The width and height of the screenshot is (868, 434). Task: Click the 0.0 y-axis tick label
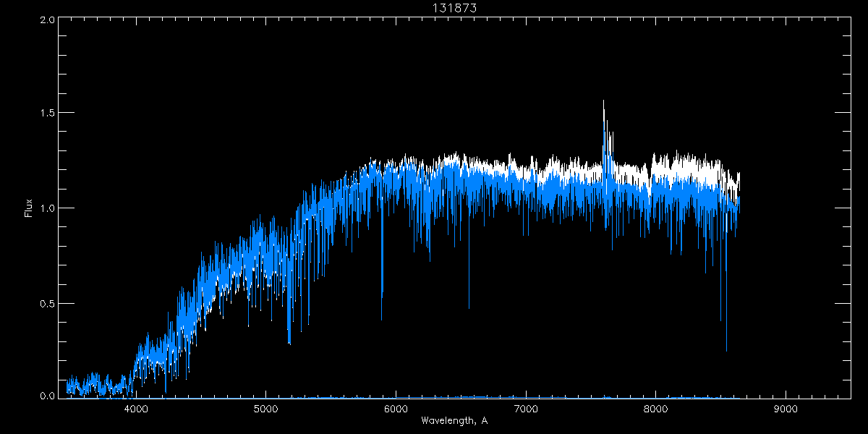pos(48,396)
